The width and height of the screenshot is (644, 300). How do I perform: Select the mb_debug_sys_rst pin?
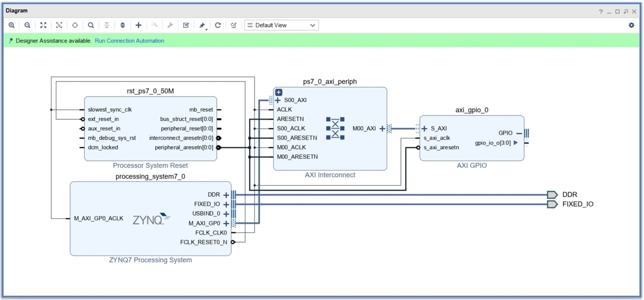(x=112, y=138)
